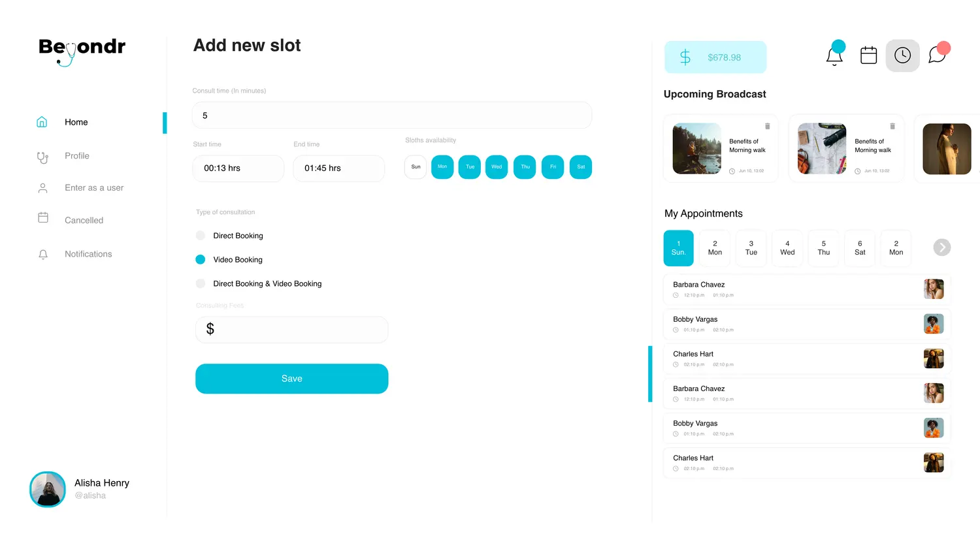The height and width of the screenshot is (551, 980).
Task: Select Direct Booking consultation type
Action: (201, 236)
